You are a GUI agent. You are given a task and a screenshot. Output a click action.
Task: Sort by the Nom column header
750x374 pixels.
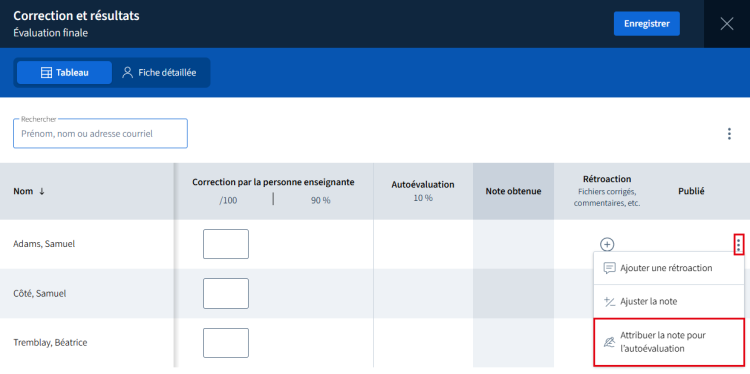[29, 191]
